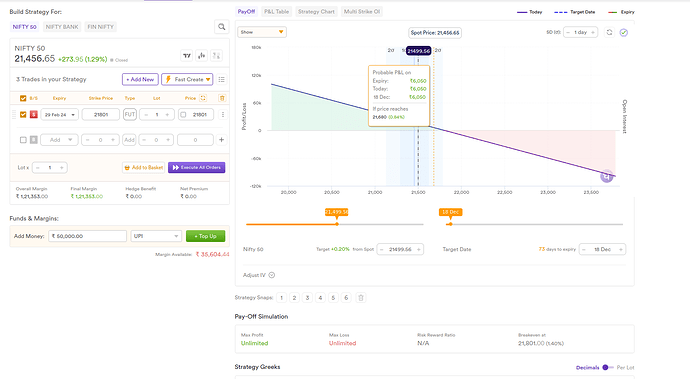Select the NIFTY BANK index tab
The width and height of the screenshot is (690, 379).
62,27
